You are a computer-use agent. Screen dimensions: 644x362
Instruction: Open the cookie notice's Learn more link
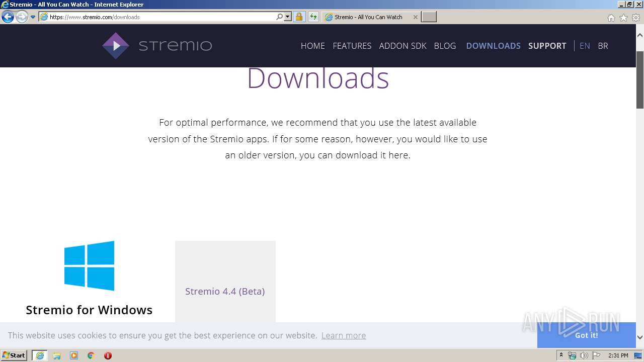(344, 335)
